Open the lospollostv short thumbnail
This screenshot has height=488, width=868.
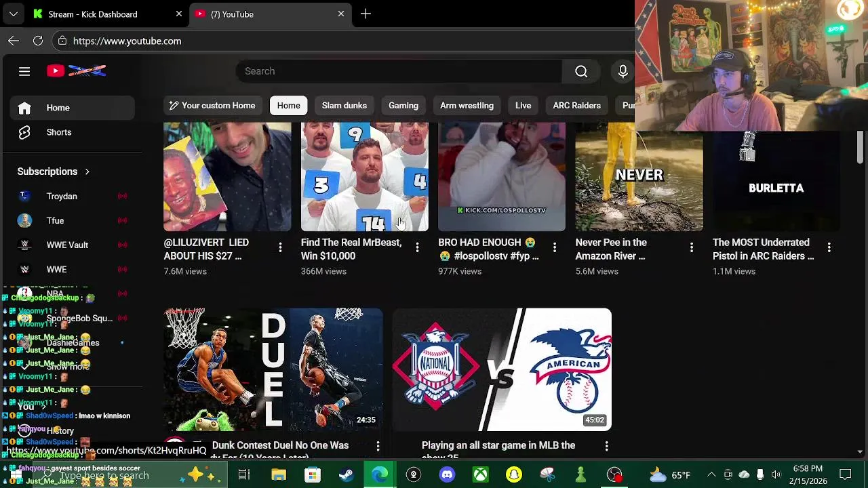[x=502, y=177]
